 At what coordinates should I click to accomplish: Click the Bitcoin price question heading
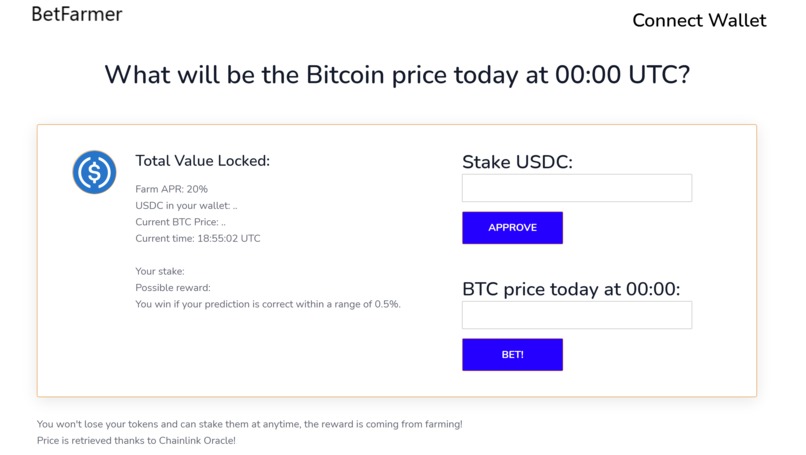tap(397, 75)
